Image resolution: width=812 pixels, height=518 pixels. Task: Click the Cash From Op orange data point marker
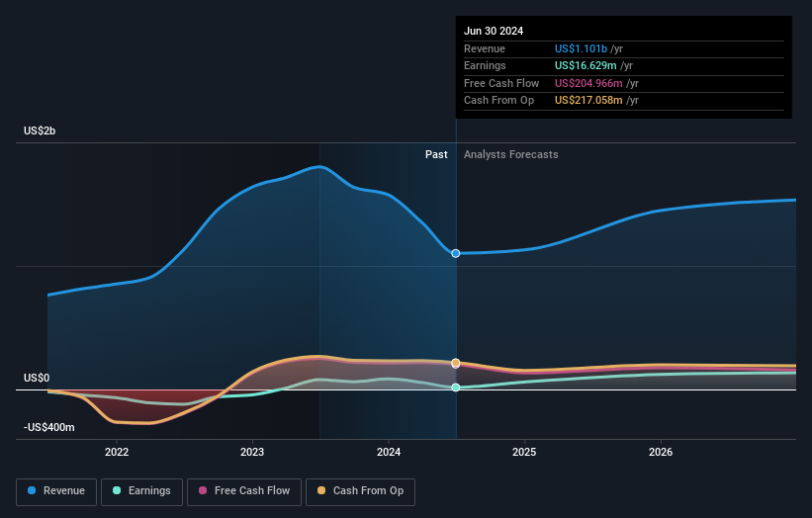coord(456,363)
